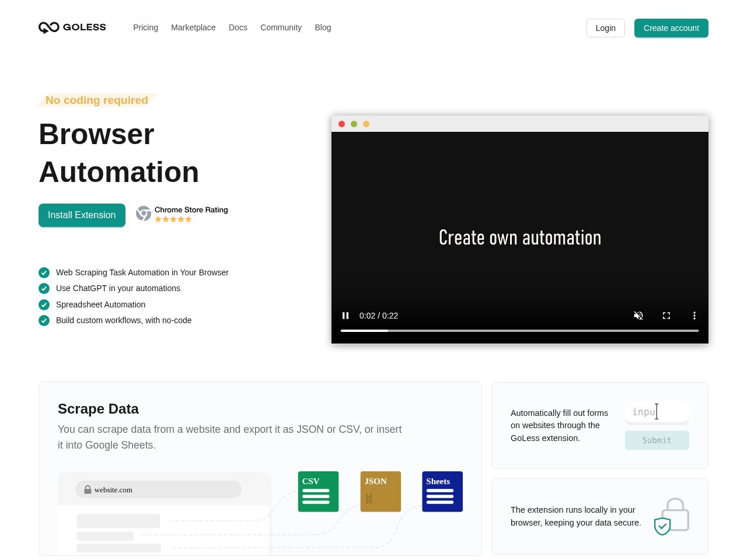Click the Chrome logo next to the Store Rating
The image size is (747, 560).
pyautogui.click(x=144, y=213)
